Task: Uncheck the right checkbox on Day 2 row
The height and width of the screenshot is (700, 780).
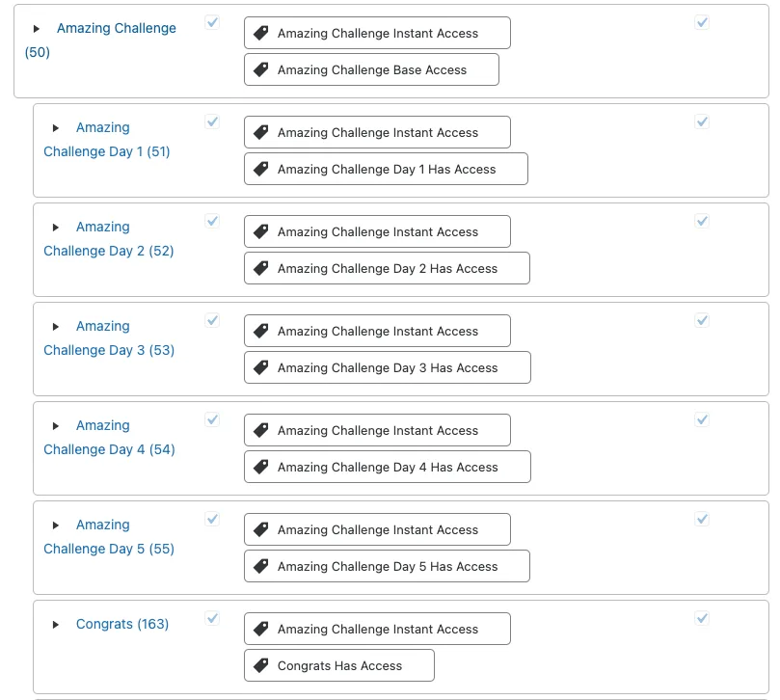Action: pos(702,221)
